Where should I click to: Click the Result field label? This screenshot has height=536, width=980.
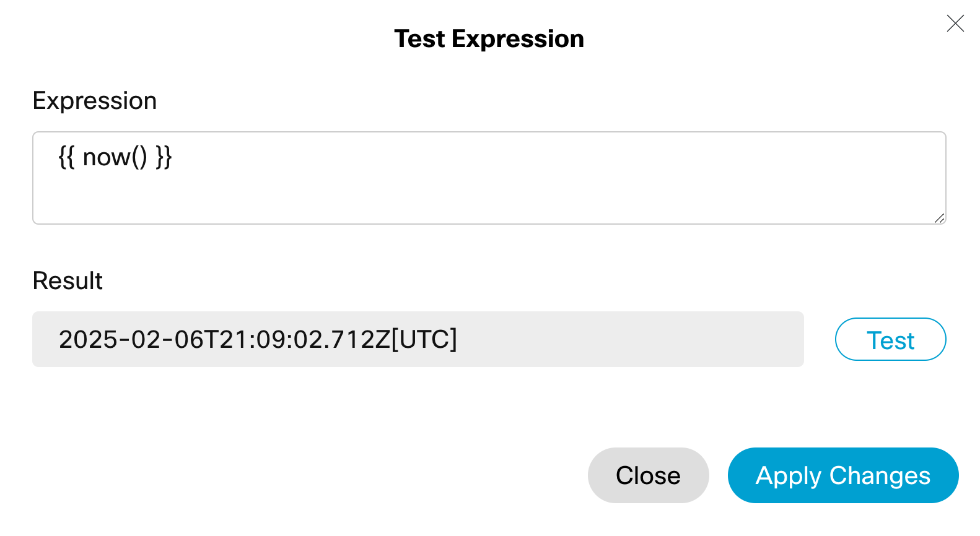click(68, 281)
